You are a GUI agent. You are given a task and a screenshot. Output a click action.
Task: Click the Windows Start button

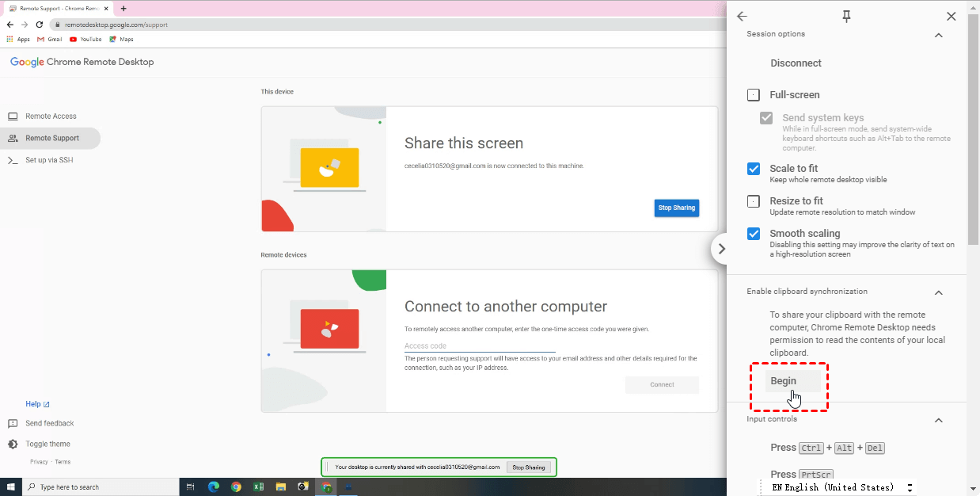[11, 486]
